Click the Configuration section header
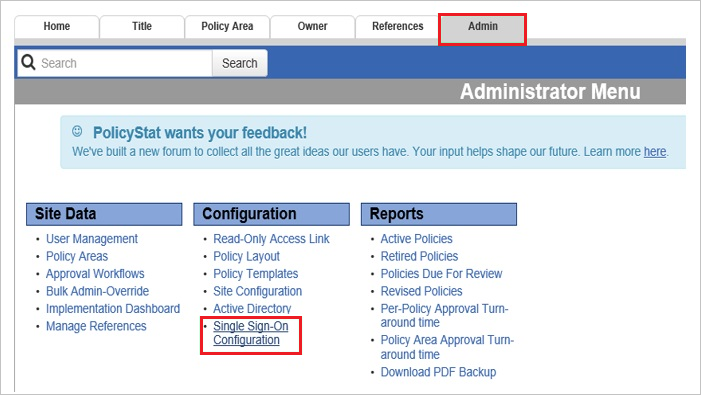 coord(271,214)
